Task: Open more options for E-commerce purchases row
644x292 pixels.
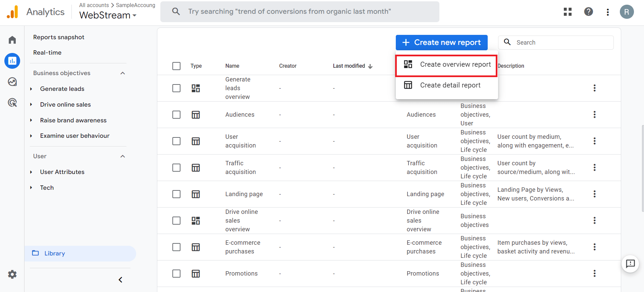Action: coord(594,247)
